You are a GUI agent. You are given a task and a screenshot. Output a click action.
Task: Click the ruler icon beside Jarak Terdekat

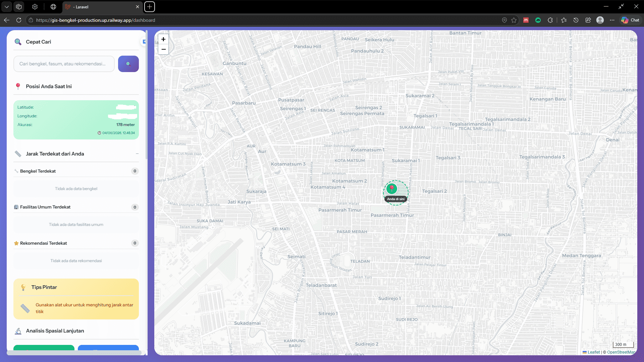tap(18, 154)
